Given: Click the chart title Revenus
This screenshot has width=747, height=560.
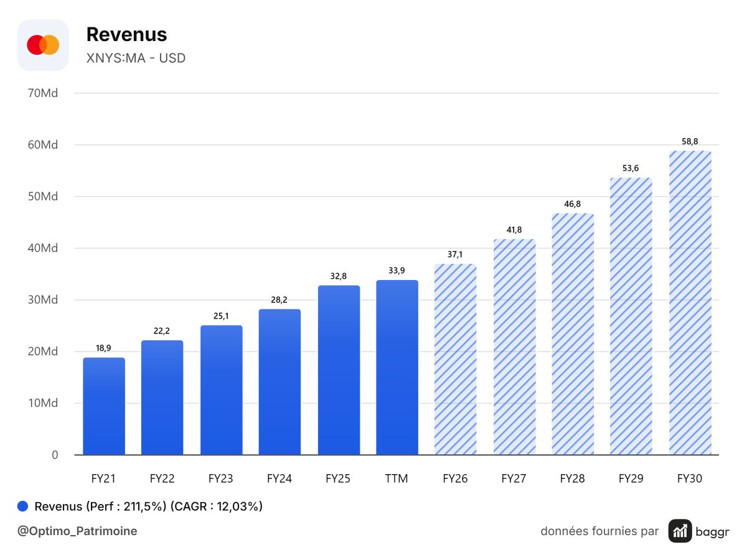Looking at the screenshot, I should [127, 34].
